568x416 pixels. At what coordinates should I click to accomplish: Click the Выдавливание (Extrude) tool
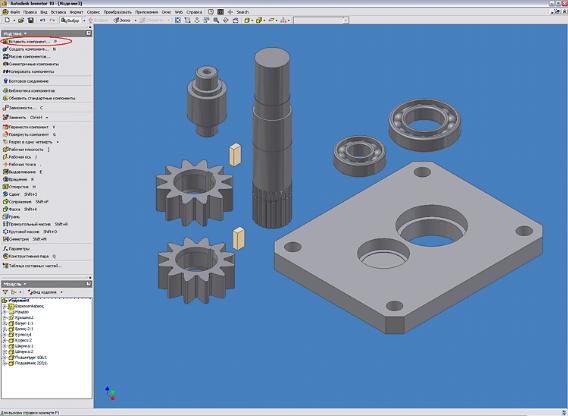(22, 172)
